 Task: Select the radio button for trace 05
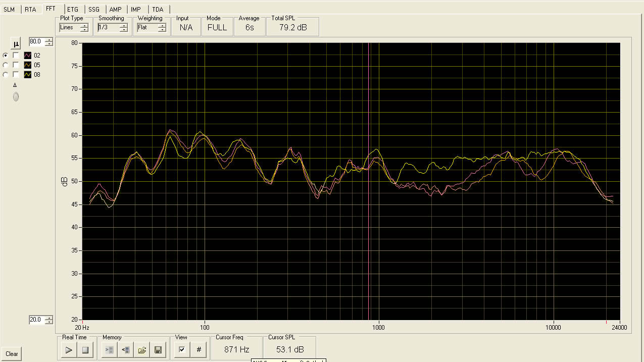6,65
